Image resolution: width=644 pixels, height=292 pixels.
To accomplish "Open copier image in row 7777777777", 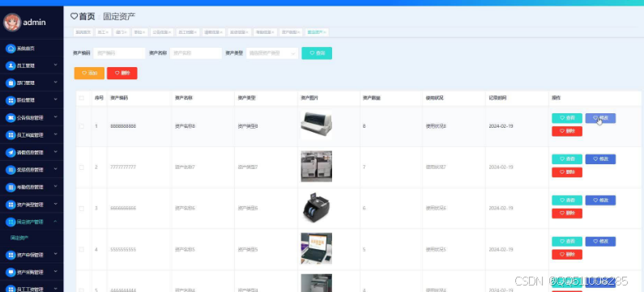I will (x=316, y=166).
